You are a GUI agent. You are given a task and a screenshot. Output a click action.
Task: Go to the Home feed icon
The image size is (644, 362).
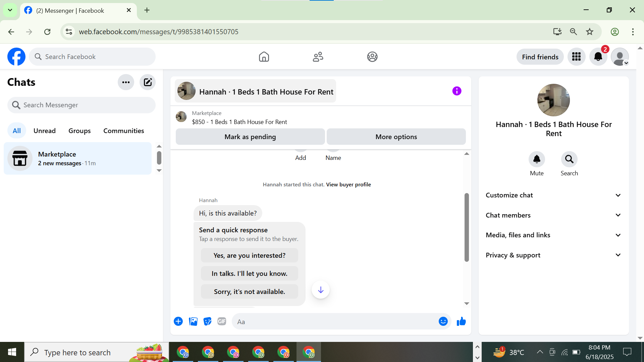tap(264, 57)
